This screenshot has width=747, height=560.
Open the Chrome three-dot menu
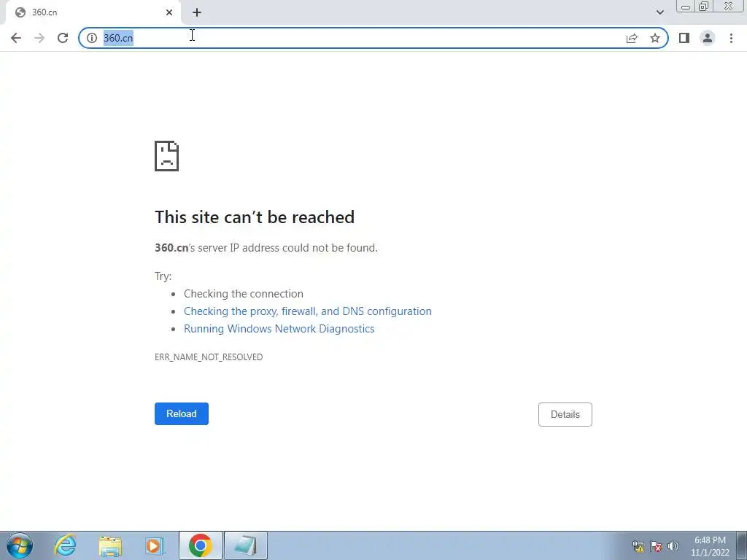coord(731,38)
